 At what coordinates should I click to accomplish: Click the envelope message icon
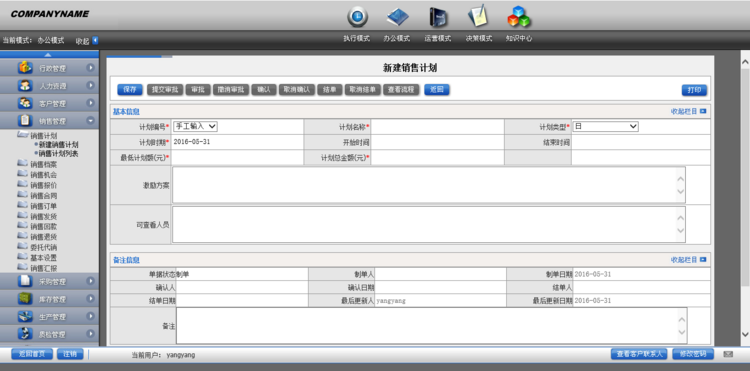(x=728, y=354)
